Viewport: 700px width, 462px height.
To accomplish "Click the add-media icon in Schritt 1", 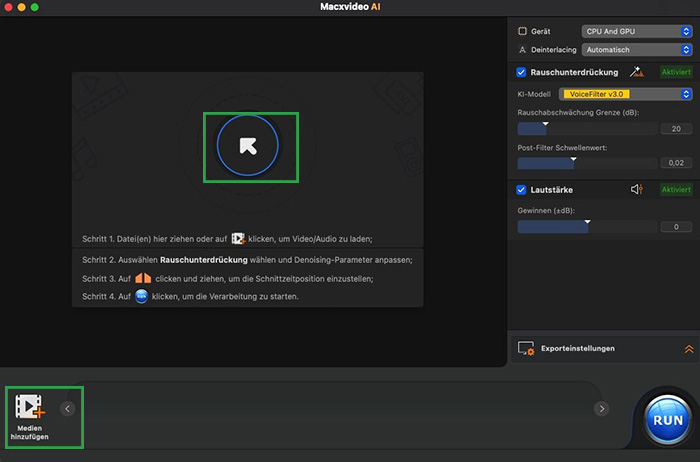I will point(238,239).
